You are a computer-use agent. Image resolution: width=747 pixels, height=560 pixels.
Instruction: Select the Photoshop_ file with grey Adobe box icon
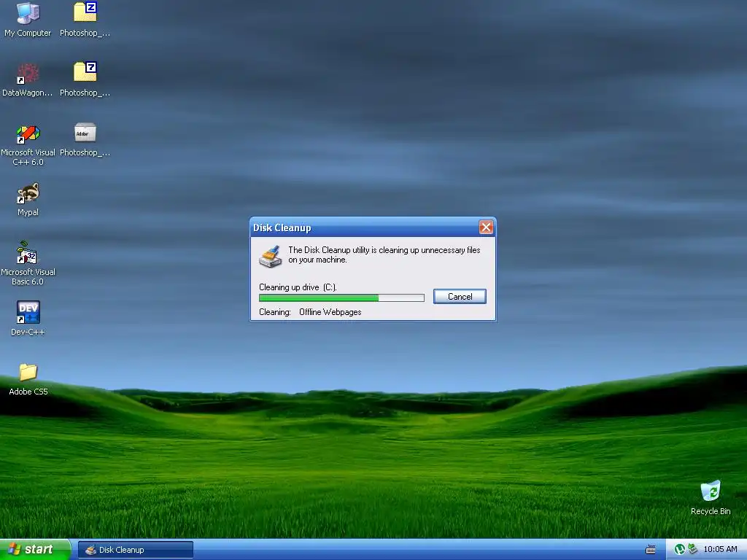coord(85,139)
